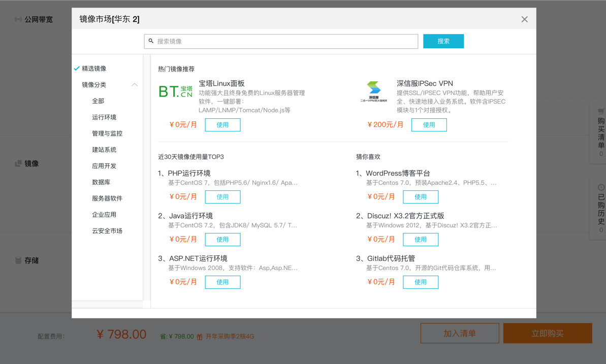Click the 镜像 section icon

point(18,163)
